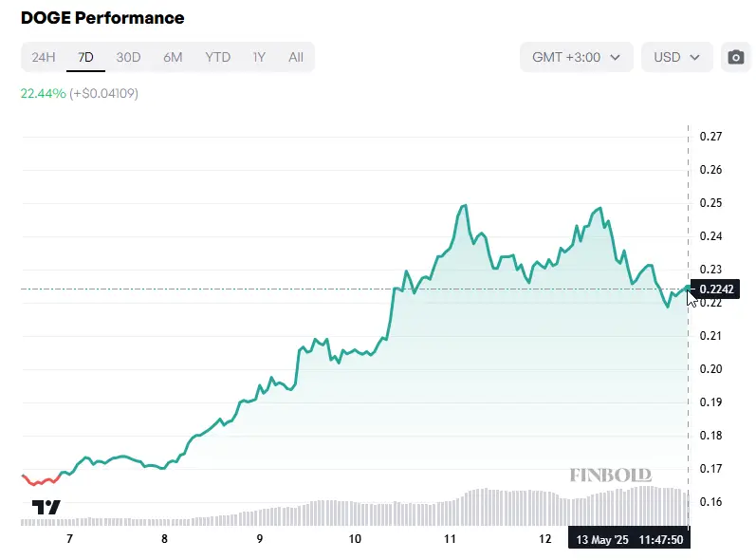Click the 0.18 price axis label
Screen dimensions: 756x560
[x=710, y=436]
